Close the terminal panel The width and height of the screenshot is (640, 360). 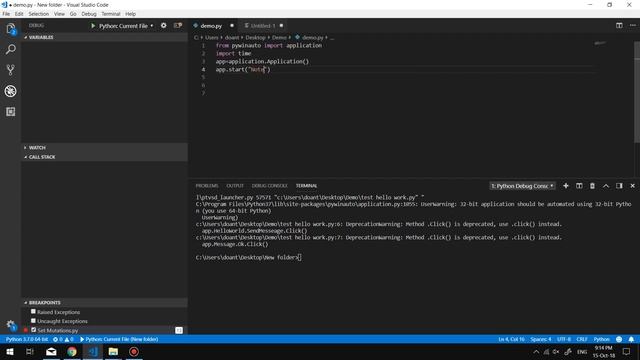(633, 186)
